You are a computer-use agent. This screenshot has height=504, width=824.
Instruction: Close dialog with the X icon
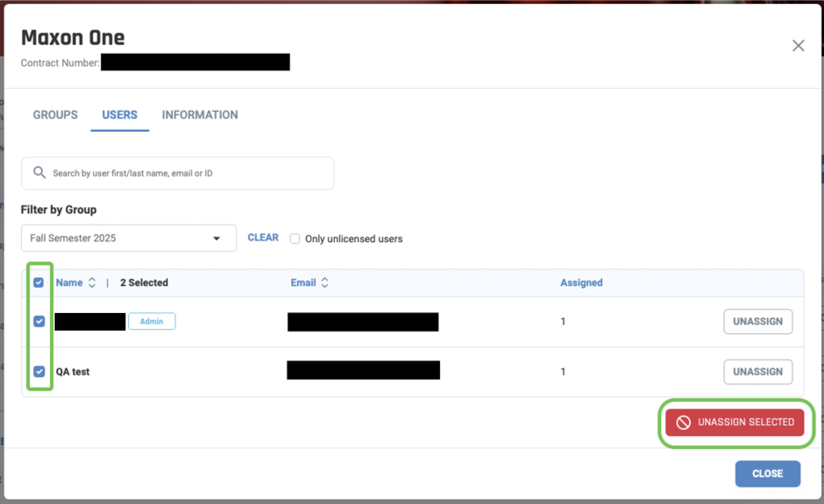click(x=798, y=45)
